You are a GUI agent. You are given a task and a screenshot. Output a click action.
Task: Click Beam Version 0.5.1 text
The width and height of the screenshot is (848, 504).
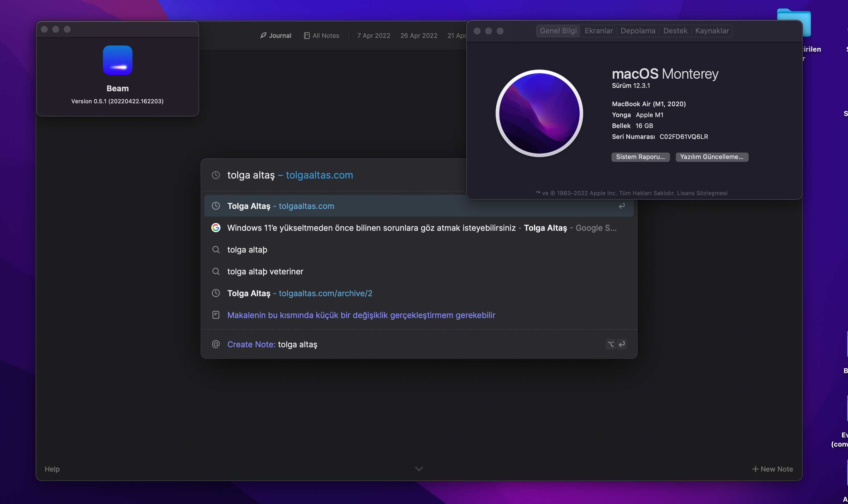(x=117, y=101)
